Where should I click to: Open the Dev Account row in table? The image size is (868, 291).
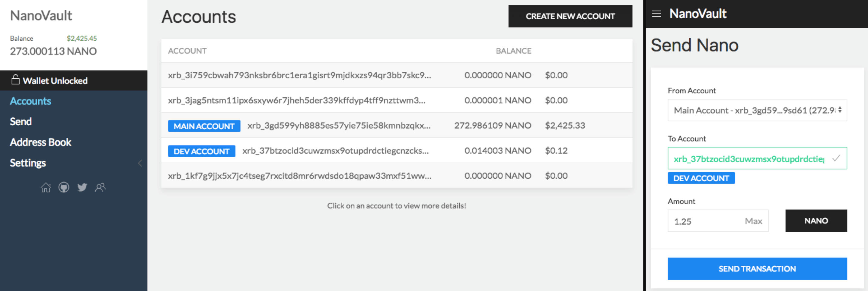pos(335,151)
